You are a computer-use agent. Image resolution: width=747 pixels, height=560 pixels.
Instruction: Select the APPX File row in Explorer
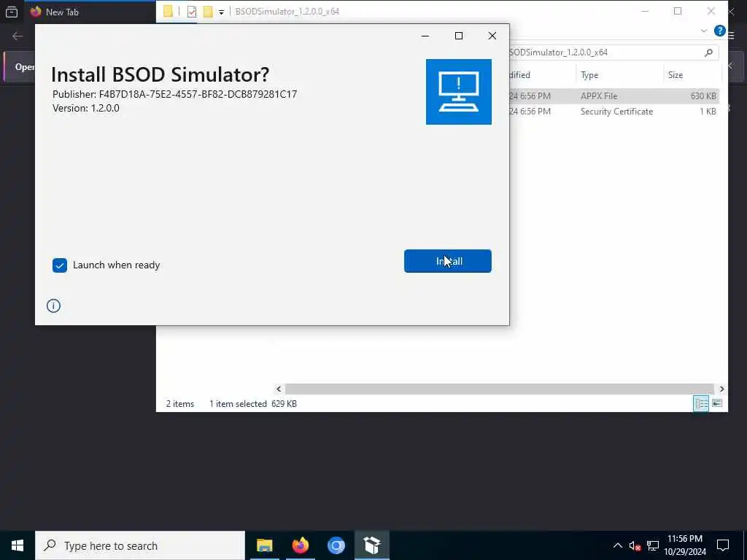(614, 96)
